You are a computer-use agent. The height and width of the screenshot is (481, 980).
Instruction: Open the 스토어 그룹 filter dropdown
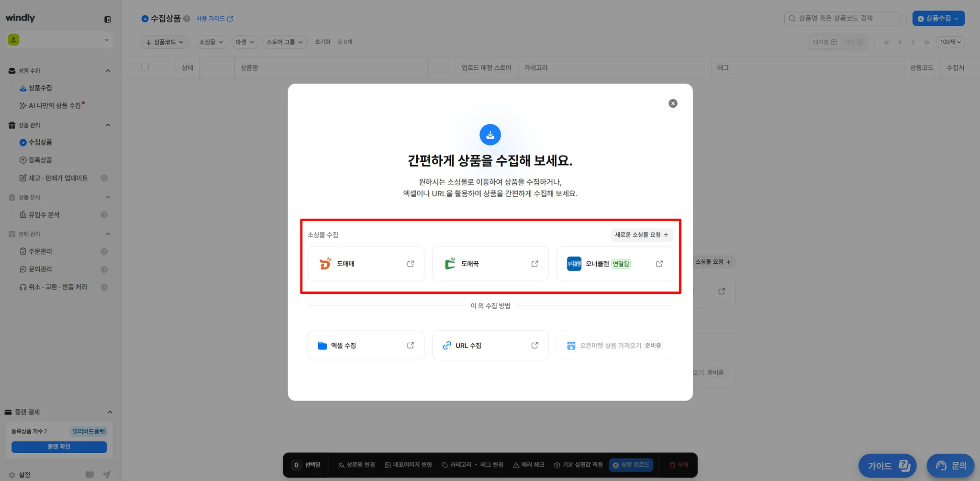285,42
